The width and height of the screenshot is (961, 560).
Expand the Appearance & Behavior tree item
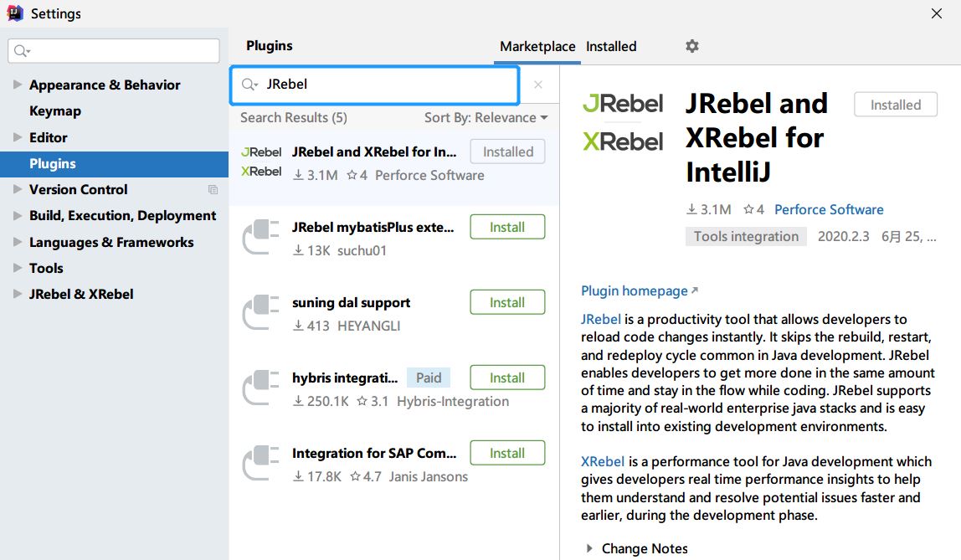click(17, 85)
